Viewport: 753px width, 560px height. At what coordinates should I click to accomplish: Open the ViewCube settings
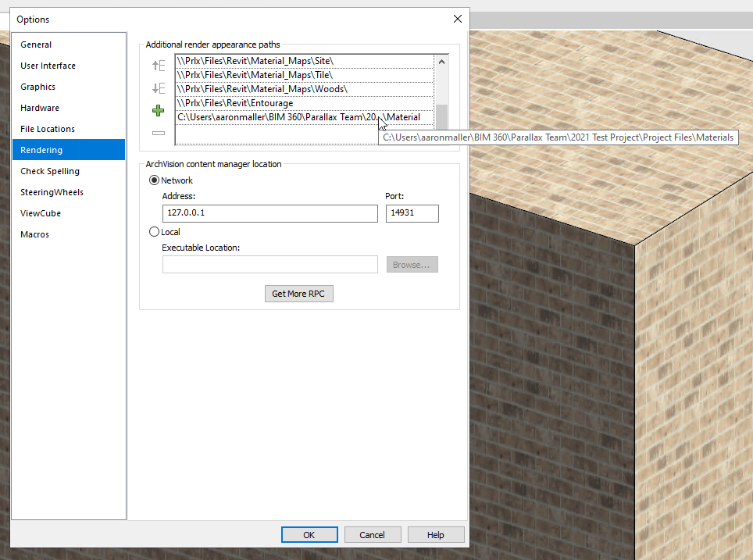pyautogui.click(x=41, y=213)
